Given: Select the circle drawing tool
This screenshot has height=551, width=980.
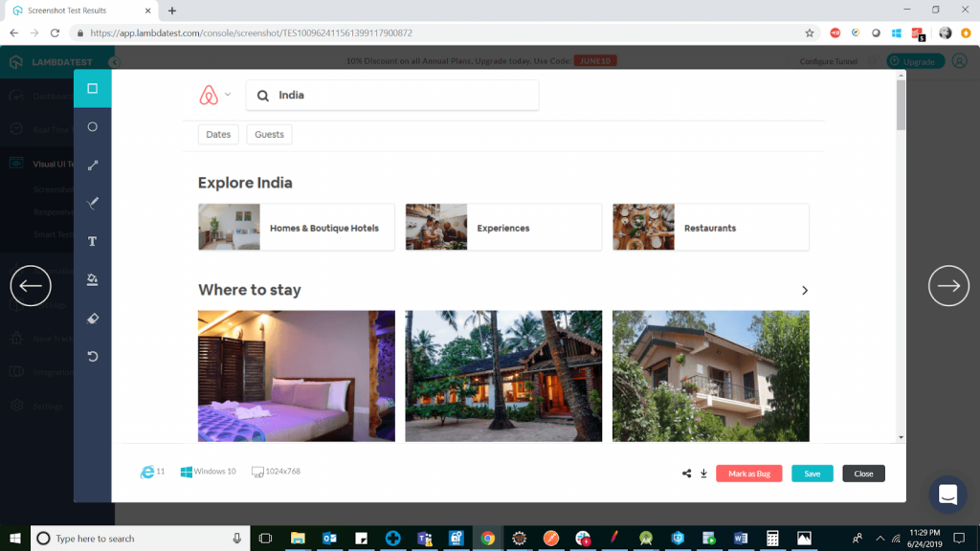Looking at the screenshot, I should click(x=93, y=127).
